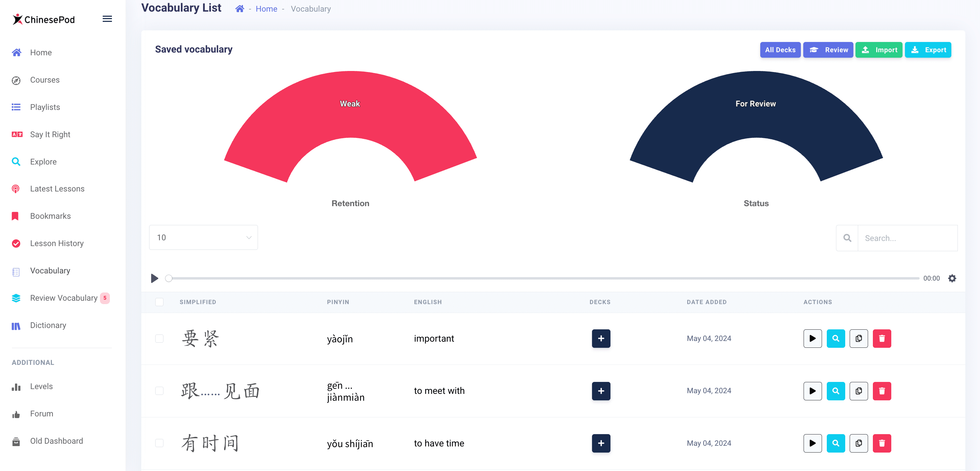Viewport: 980px width, 471px height.
Task: Delete the 'important' vocabulary entry
Action: [x=881, y=338]
